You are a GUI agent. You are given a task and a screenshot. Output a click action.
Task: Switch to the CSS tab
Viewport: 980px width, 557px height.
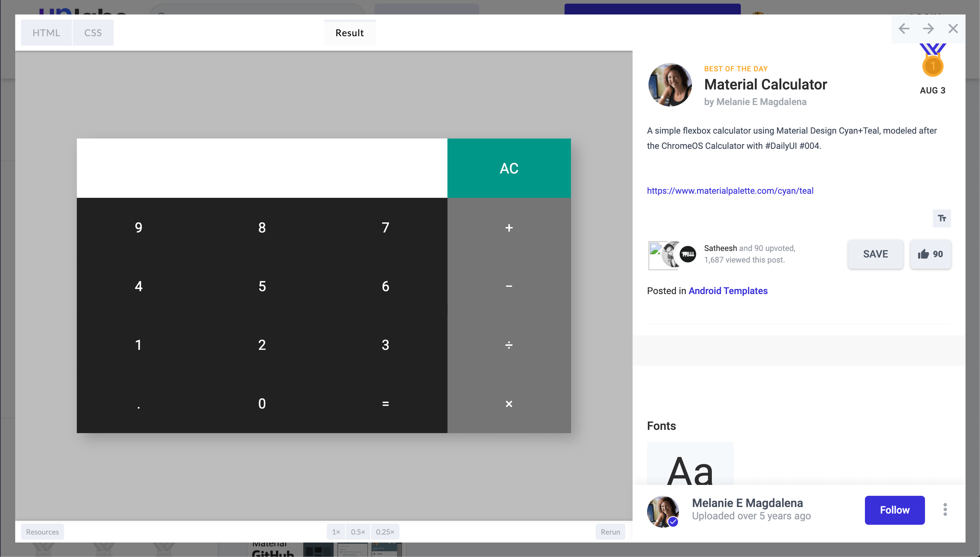(93, 33)
